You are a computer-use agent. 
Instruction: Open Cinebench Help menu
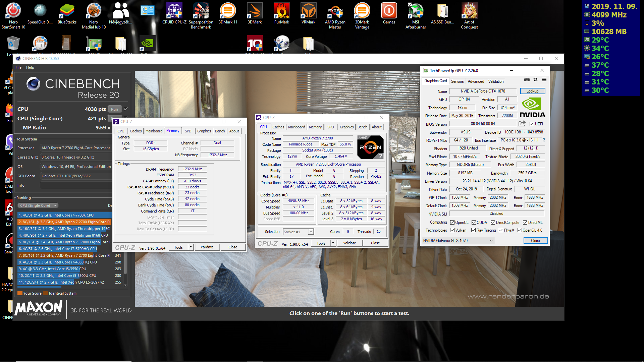coord(30,67)
